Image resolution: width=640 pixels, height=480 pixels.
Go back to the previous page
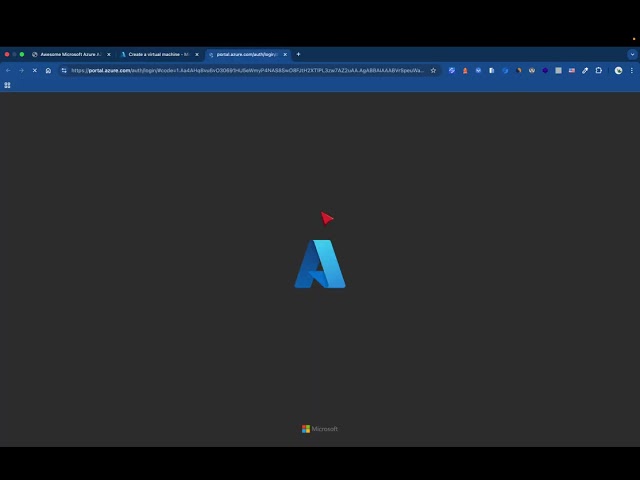[8, 71]
